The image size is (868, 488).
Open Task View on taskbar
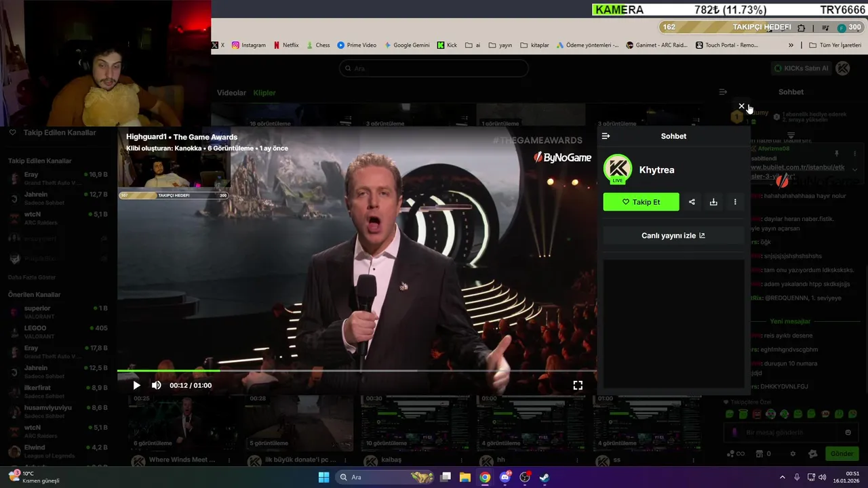(x=446, y=477)
